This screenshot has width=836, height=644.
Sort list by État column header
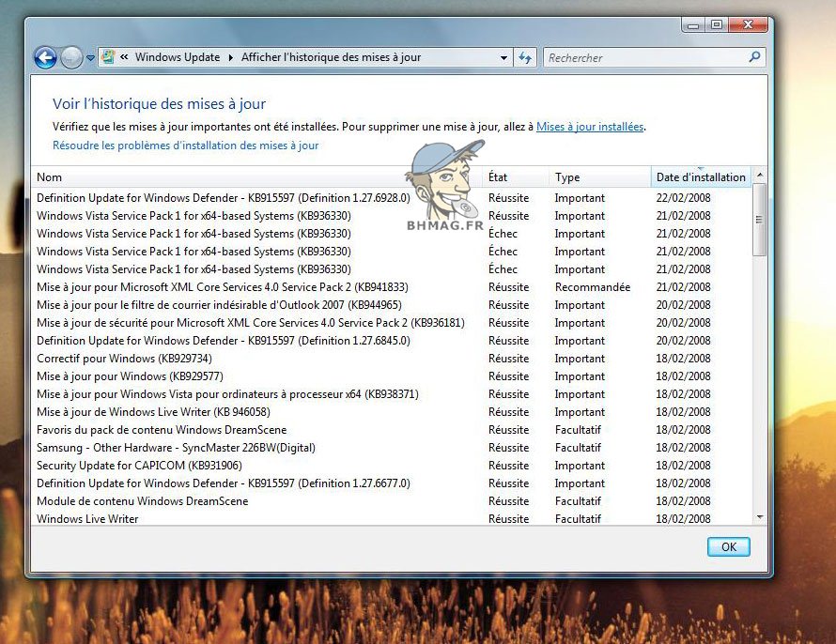tap(516, 177)
